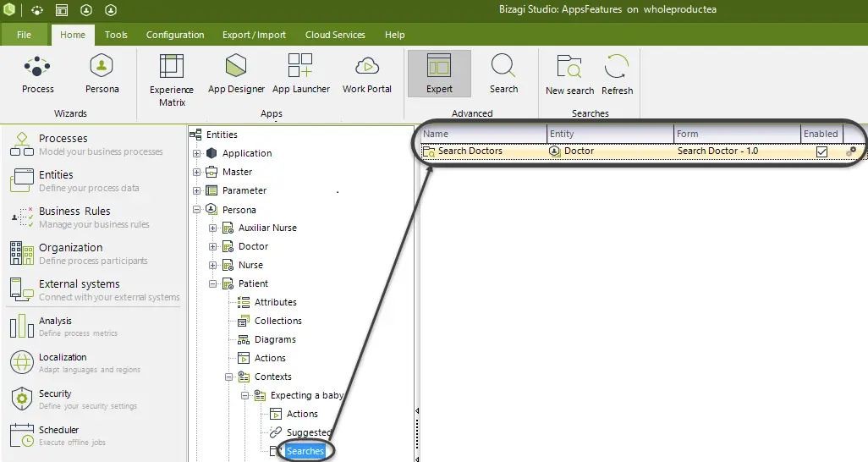Sort by the Enabled column header

821,134
